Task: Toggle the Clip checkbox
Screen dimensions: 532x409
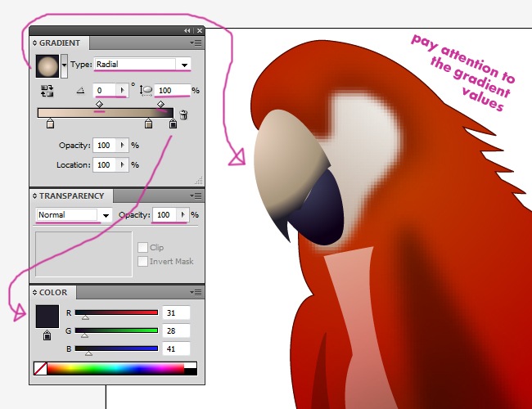Action: 142,247
